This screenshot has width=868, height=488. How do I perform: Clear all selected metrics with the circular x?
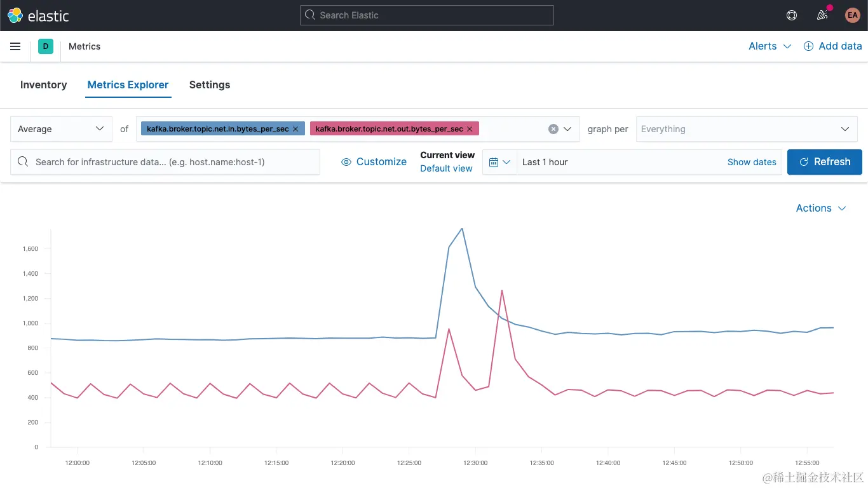click(x=553, y=128)
